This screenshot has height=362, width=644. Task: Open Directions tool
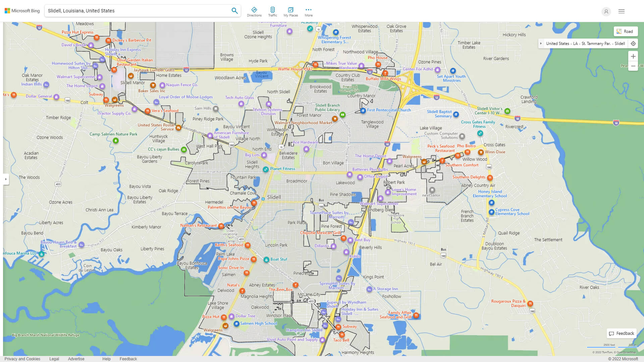(x=254, y=11)
